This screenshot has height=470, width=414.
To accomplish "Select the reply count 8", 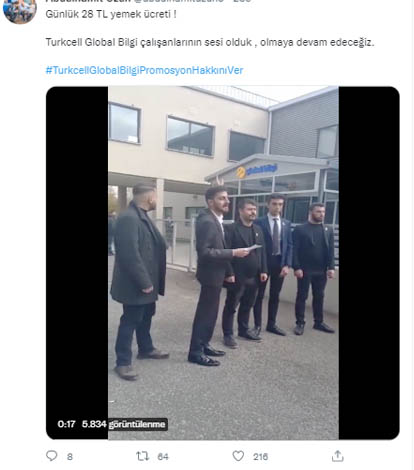I will coord(70,457).
